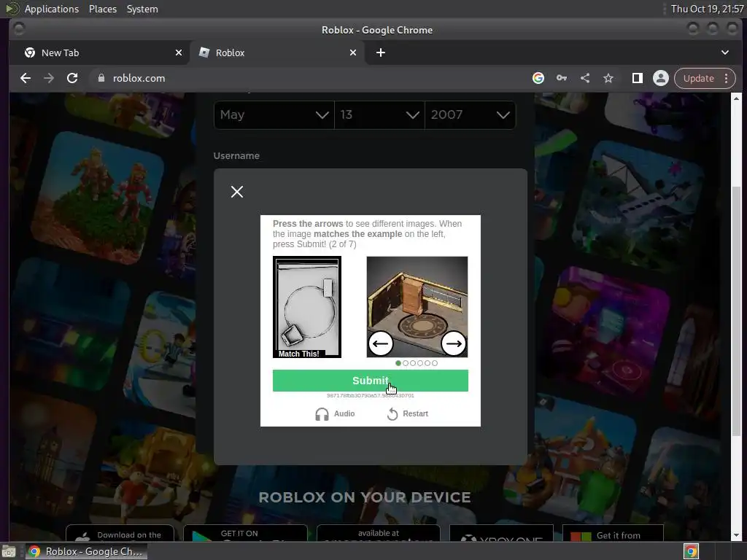Click the Update button in Chrome toolbar
Viewport: 747px width, 560px height.
[698, 78]
